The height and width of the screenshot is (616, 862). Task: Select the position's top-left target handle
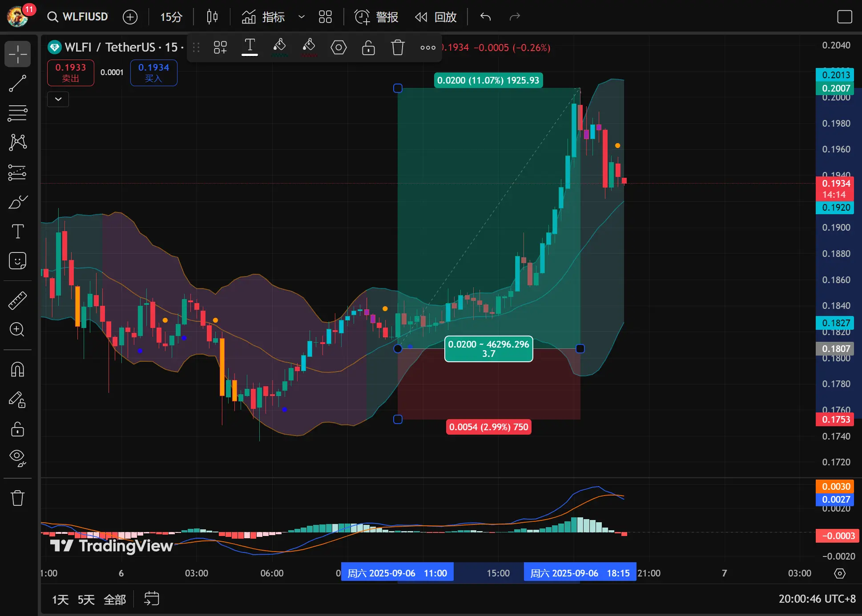398,88
